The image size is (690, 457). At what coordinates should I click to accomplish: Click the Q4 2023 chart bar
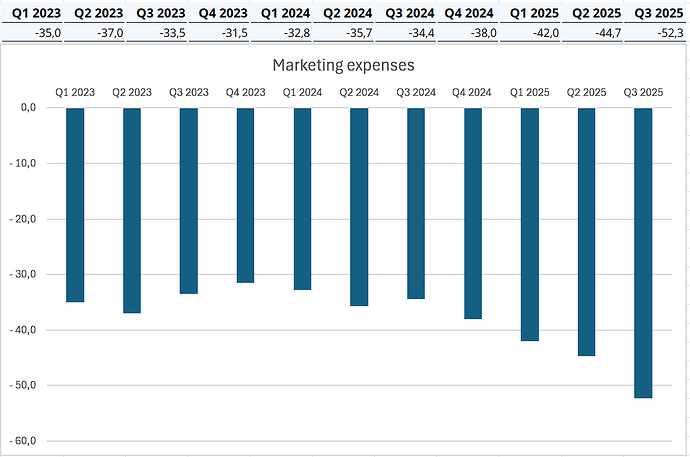coord(246,195)
